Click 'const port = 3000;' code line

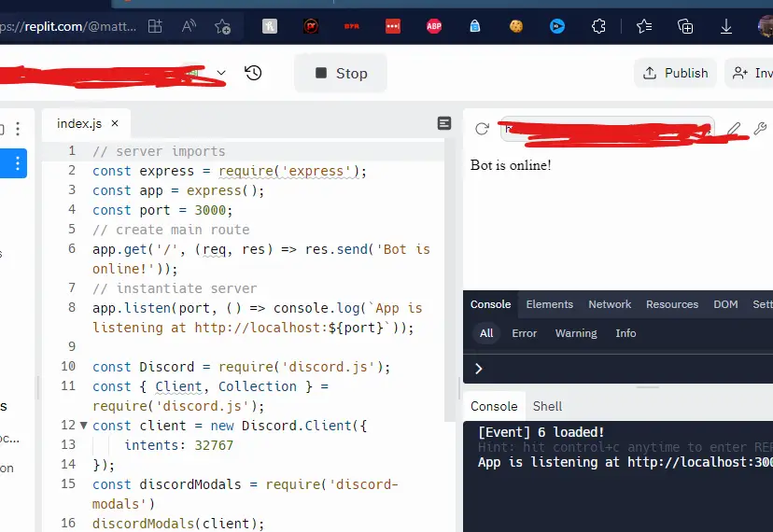point(162,210)
